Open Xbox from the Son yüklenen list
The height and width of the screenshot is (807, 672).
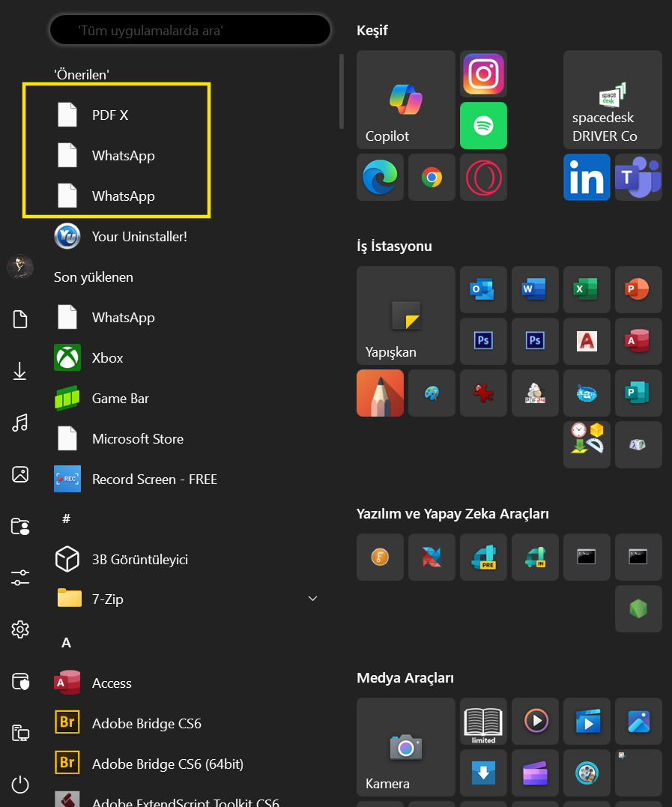pyautogui.click(x=107, y=358)
